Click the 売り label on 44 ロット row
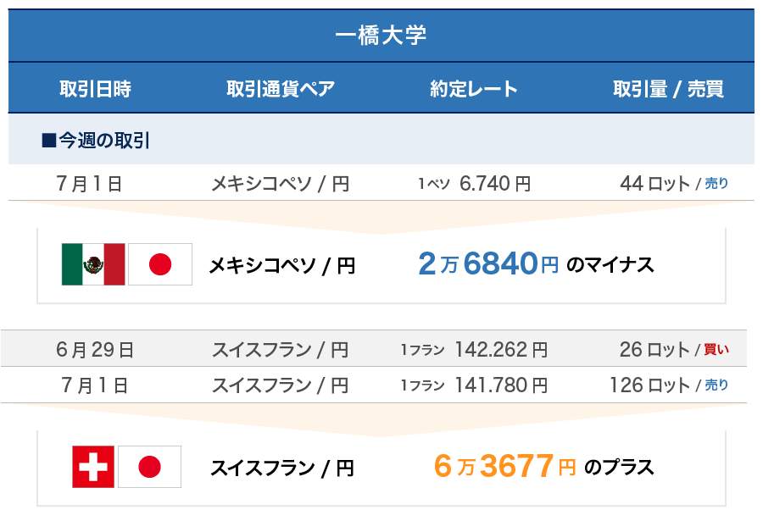This screenshot has width=763, height=532. (716, 183)
